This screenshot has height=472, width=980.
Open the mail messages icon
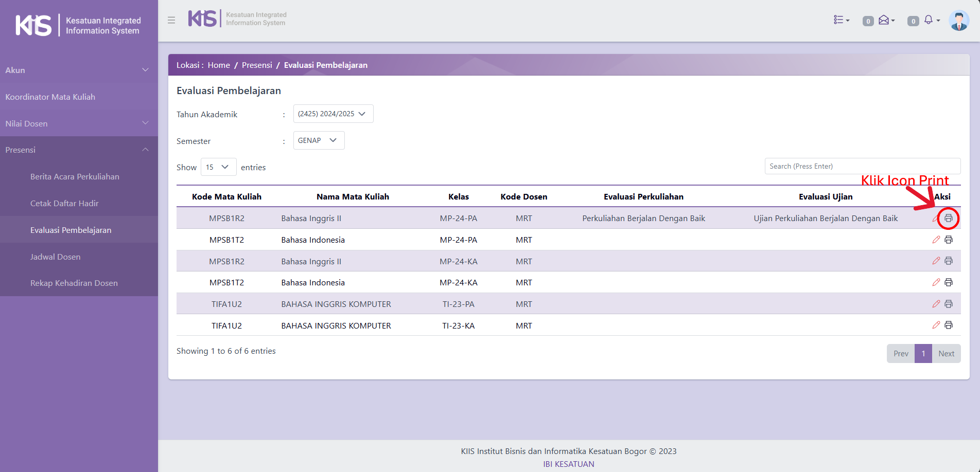(885, 20)
